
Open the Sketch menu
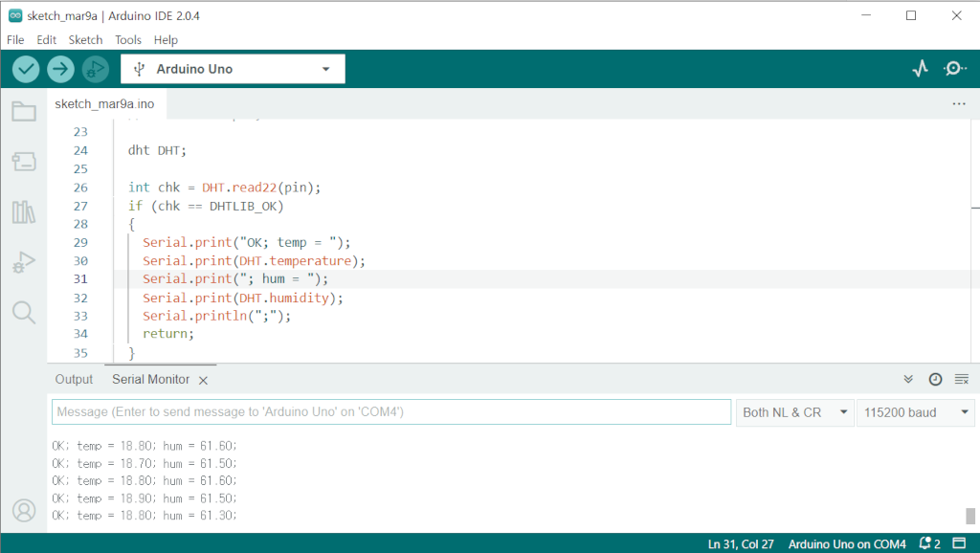coord(85,40)
